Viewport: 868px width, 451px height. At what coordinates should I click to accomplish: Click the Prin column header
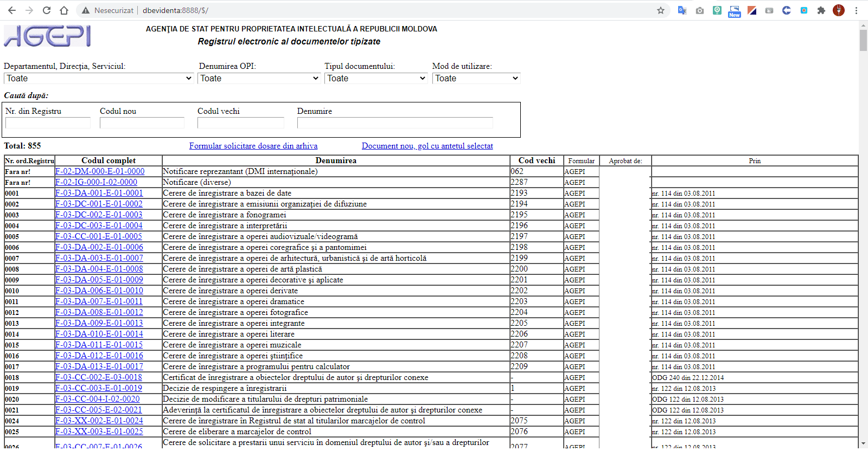pos(755,161)
